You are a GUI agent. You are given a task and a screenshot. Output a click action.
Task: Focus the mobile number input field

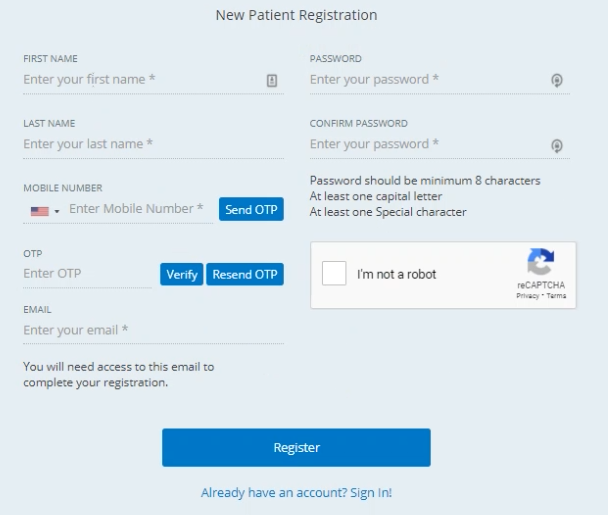[x=140, y=209]
